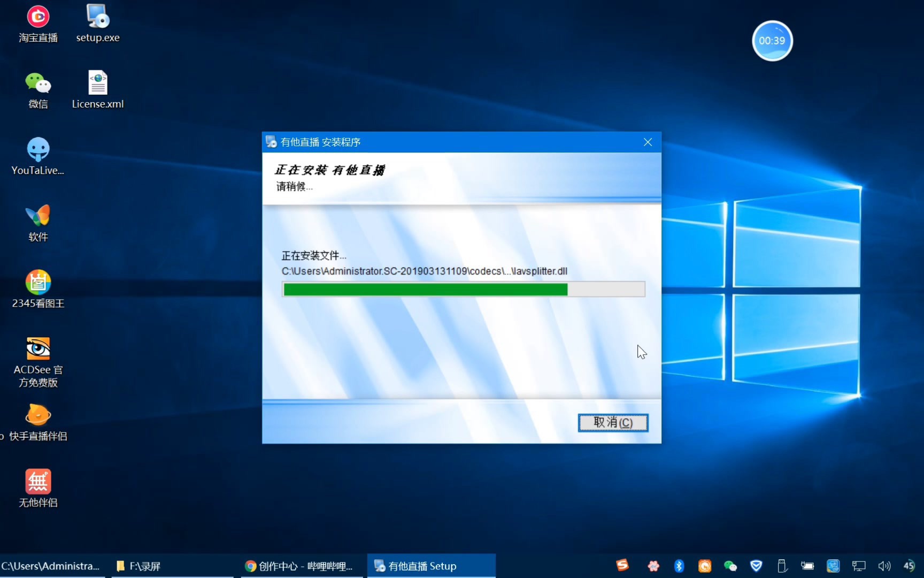The width and height of the screenshot is (924, 578).
Task: Click the 请稍候... status text
Action: [295, 186]
